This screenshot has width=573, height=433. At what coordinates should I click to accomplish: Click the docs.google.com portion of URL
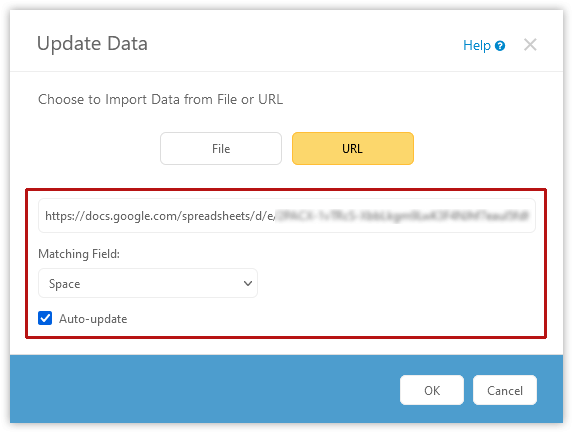[132, 216]
